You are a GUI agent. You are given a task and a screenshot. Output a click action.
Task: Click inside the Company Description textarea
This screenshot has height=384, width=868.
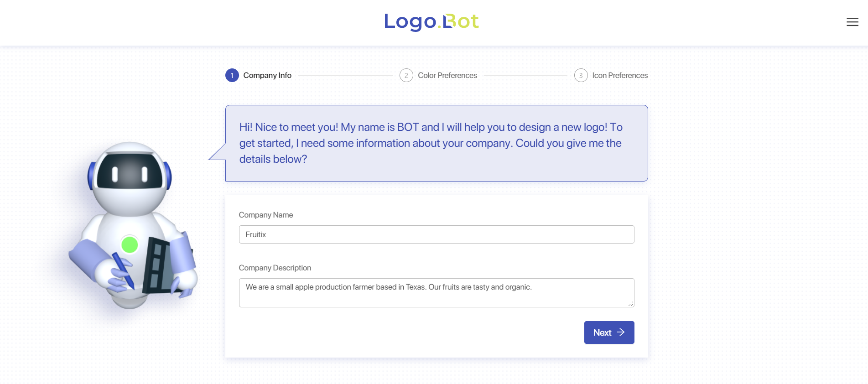coord(436,292)
